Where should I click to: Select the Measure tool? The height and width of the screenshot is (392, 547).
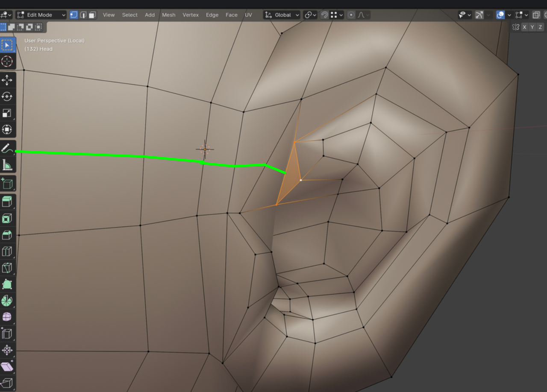pos(7,165)
